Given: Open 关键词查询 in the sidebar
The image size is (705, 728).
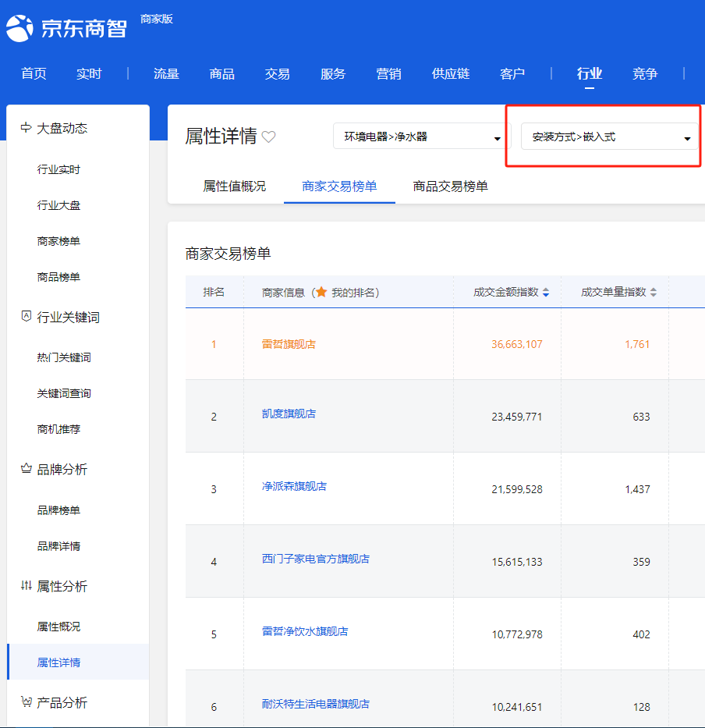Looking at the screenshot, I should [x=64, y=393].
